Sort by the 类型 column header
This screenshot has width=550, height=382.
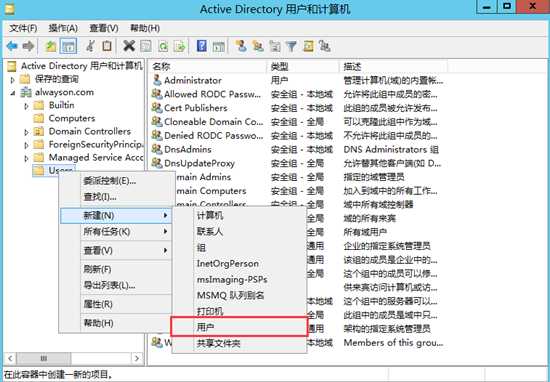click(303, 66)
